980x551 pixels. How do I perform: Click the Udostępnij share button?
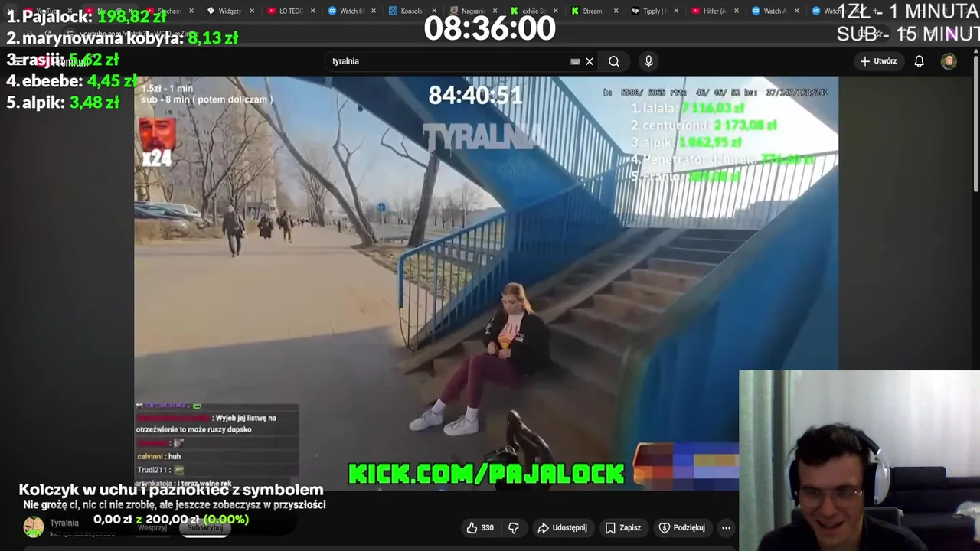click(x=562, y=527)
